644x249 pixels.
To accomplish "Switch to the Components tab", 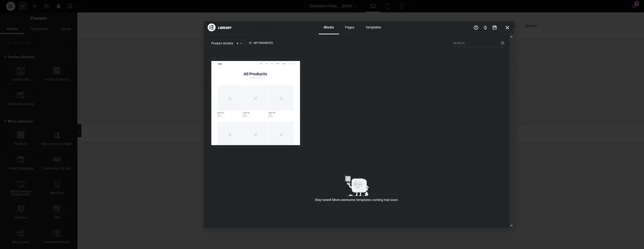I will click(39, 29).
